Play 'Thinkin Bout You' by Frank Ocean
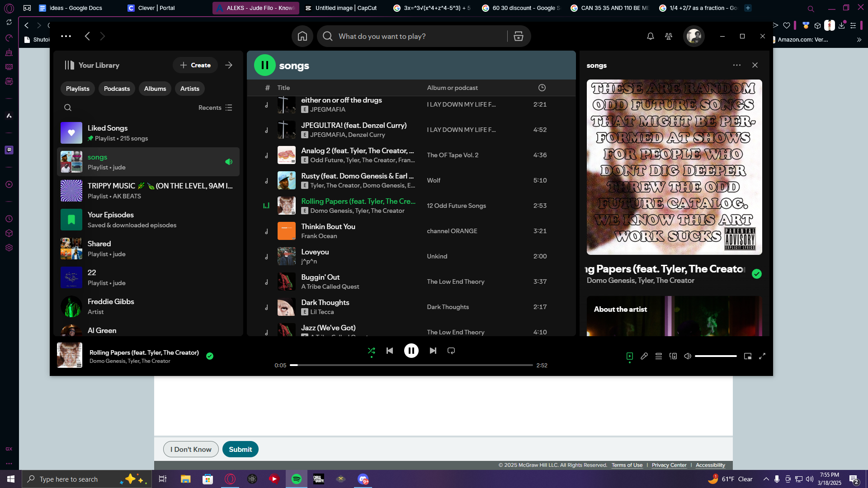This screenshot has height=488, width=868. tap(266, 231)
